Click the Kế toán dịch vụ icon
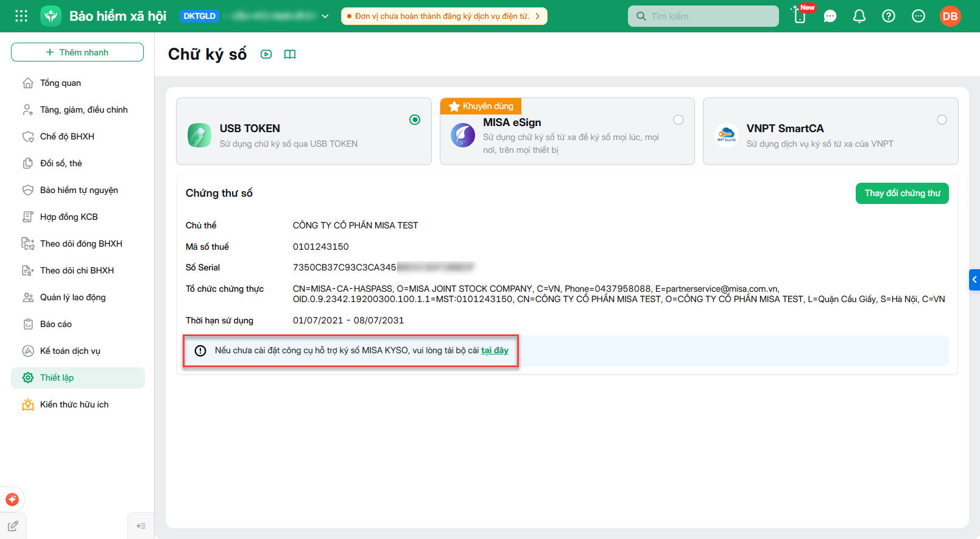The width and height of the screenshot is (980, 539). point(28,351)
